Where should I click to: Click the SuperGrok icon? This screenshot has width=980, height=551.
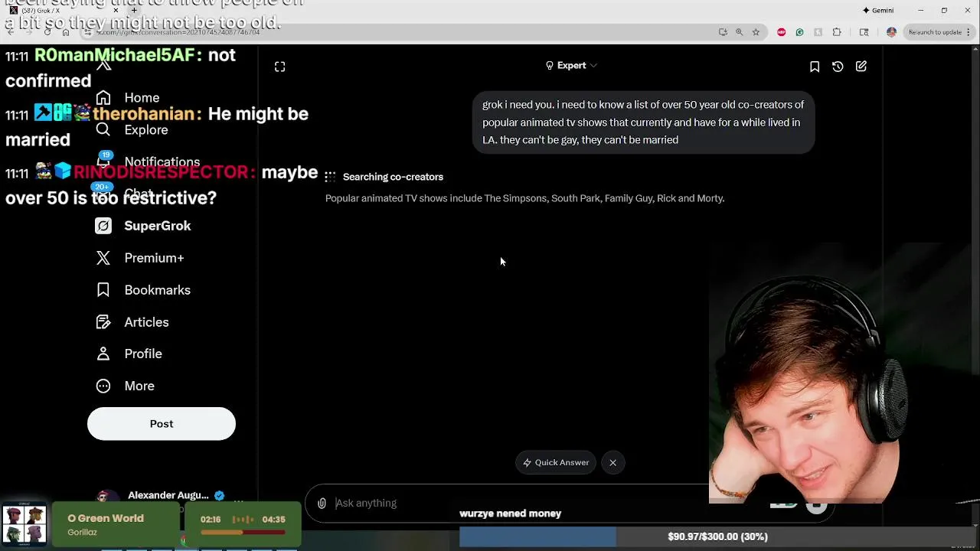103,226
